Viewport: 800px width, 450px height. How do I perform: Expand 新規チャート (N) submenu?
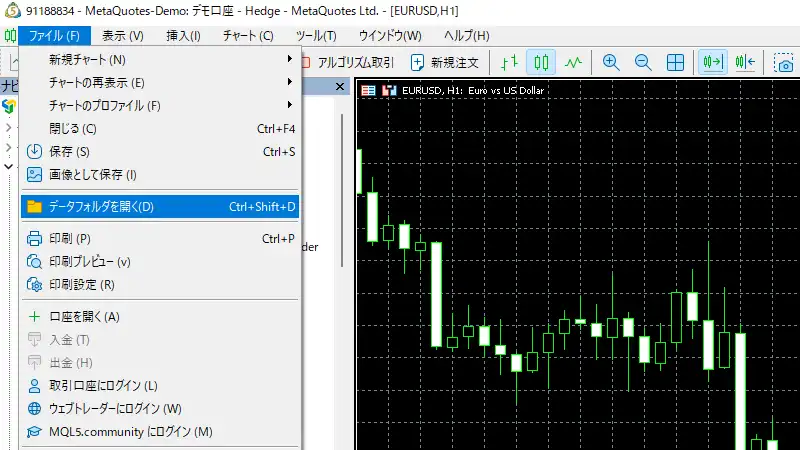[x=160, y=59]
